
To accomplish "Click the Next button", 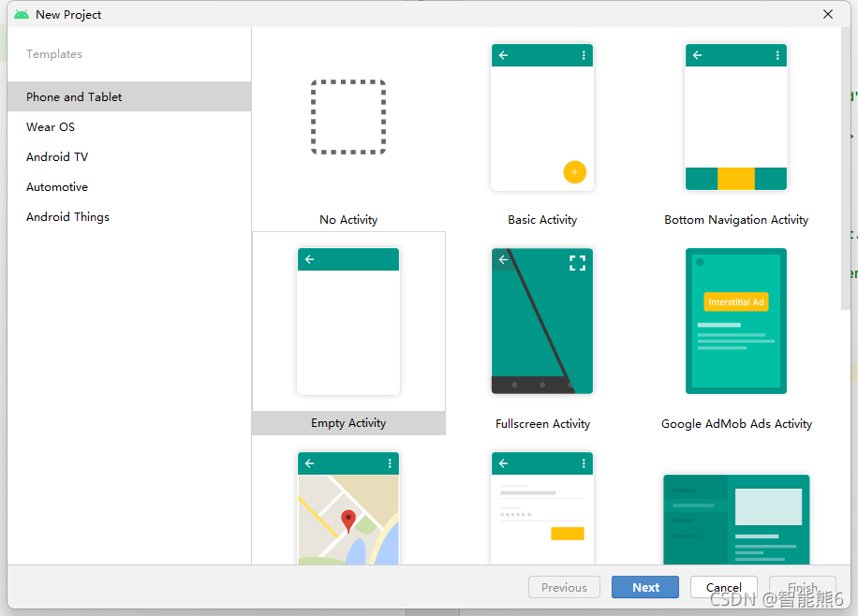I will click(645, 587).
